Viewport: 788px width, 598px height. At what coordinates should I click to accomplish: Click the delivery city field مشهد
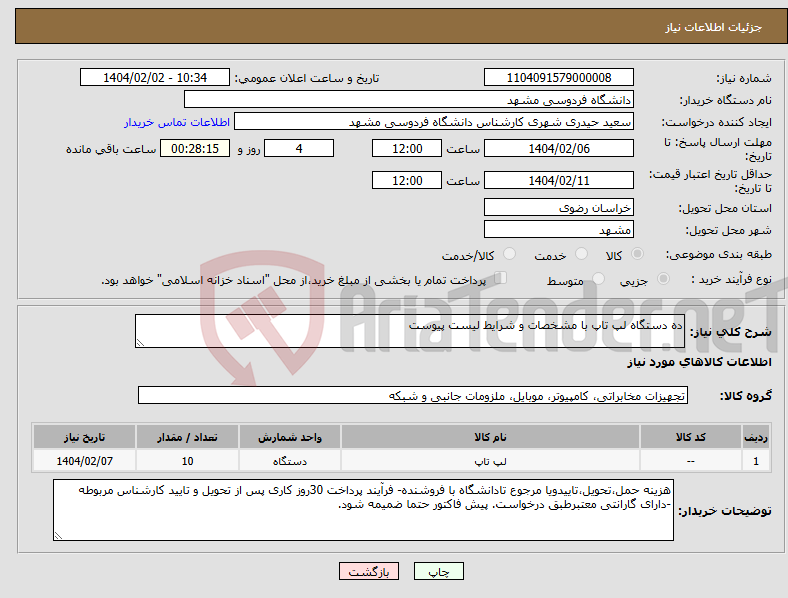559,229
